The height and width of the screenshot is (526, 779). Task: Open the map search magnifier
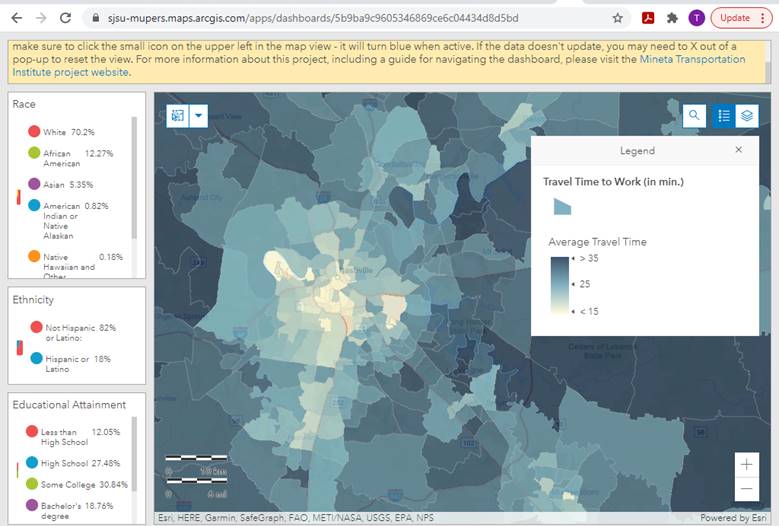(x=694, y=116)
